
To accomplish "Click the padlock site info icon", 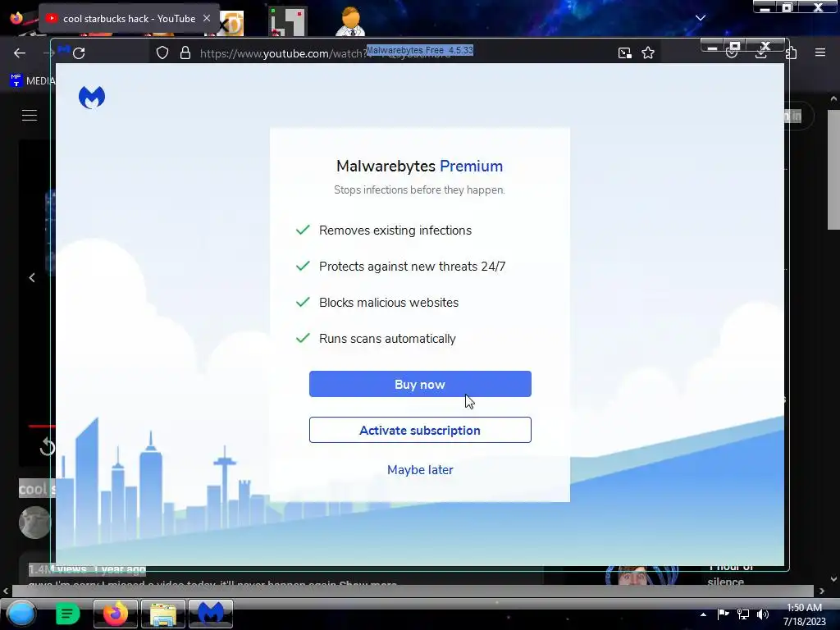I will coord(185,53).
